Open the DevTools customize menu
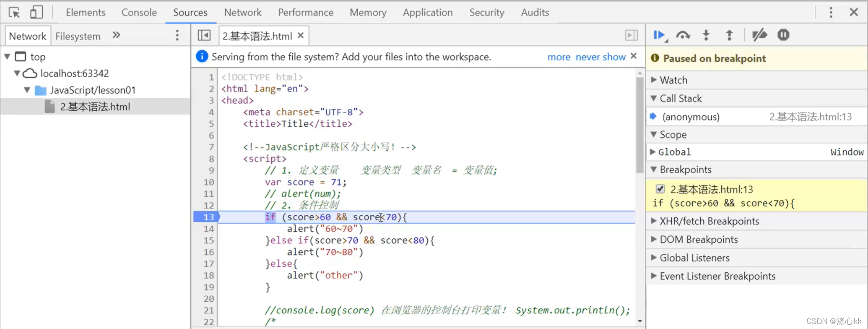The image size is (868, 329). (831, 12)
